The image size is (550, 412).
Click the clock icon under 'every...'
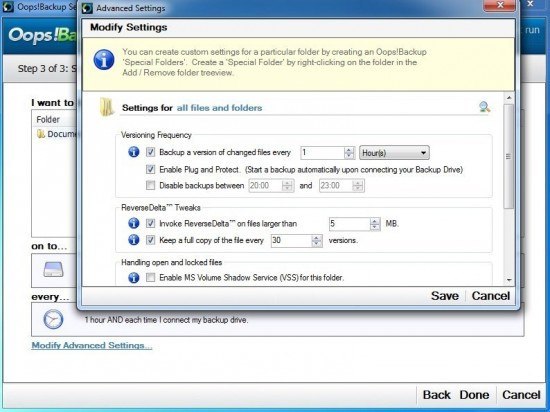coord(53,319)
